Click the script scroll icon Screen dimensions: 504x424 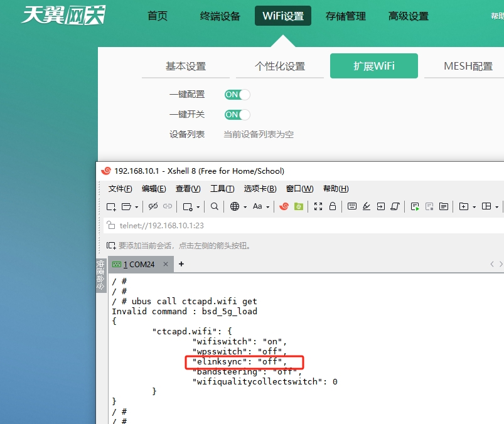coord(395,206)
